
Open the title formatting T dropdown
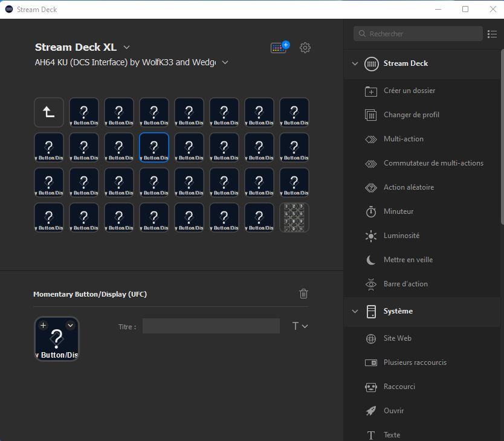pyautogui.click(x=300, y=326)
